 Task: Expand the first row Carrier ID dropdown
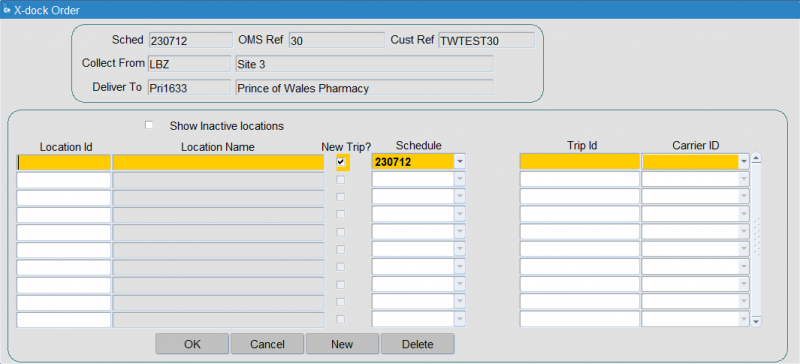point(743,162)
